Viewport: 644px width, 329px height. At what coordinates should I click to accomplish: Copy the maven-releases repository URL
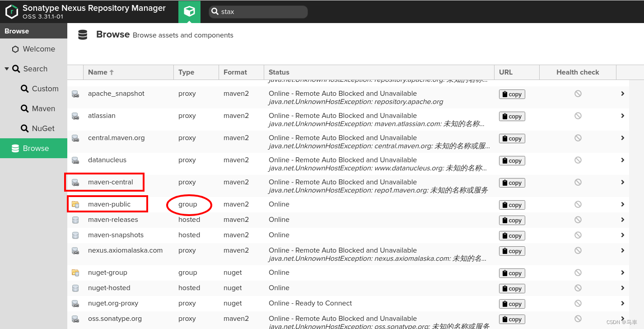tap(512, 220)
